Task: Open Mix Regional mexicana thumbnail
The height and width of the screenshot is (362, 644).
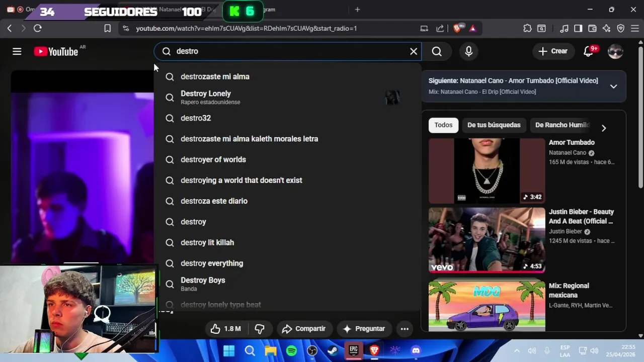Action: 487,305
